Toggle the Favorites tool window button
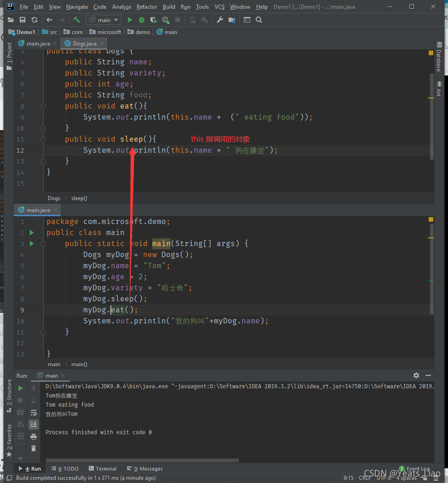This screenshot has height=483, width=448. [x=9, y=441]
